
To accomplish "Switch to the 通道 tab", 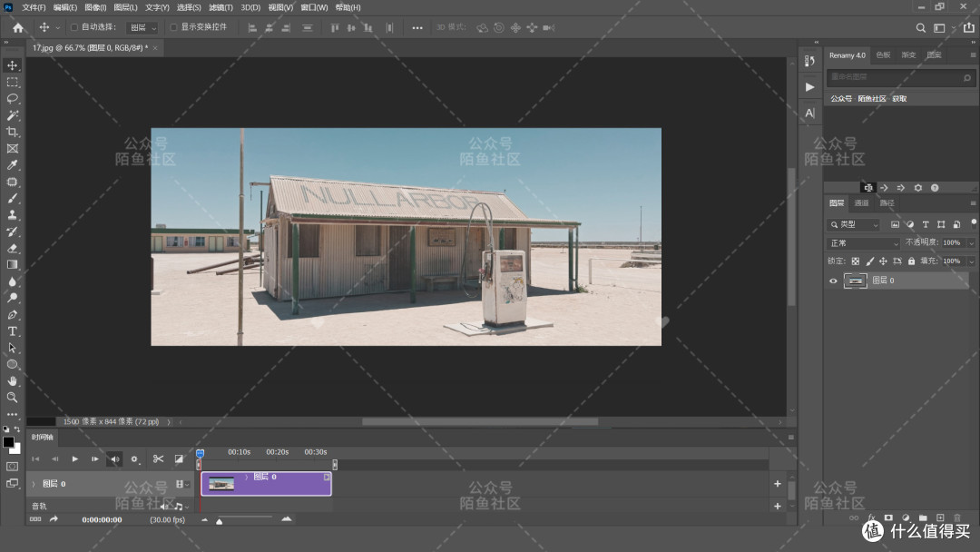I will (861, 203).
